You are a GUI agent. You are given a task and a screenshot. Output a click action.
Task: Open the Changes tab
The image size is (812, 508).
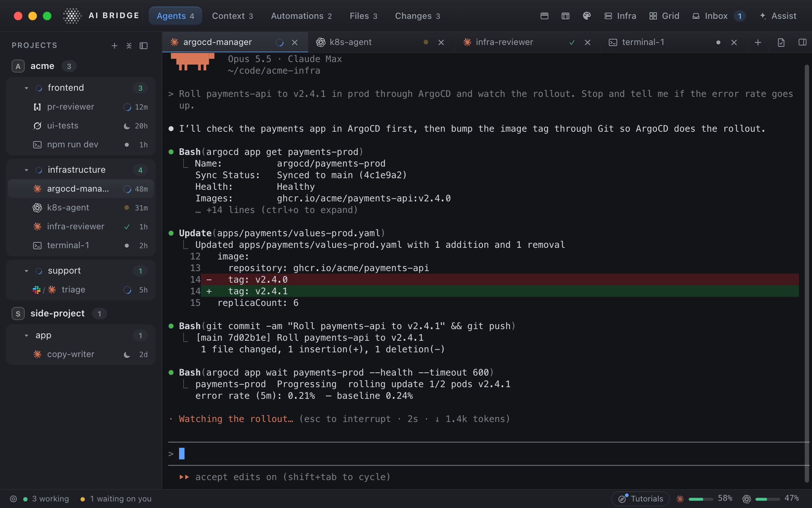tap(417, 16)
